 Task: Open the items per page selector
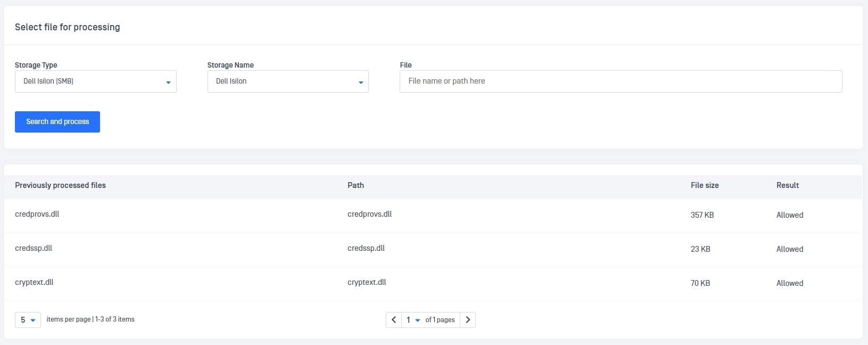tap(28, 320)
